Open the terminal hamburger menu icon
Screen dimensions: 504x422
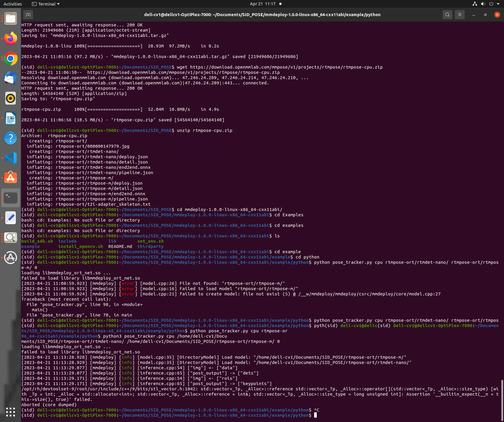(x=459, y=15)
